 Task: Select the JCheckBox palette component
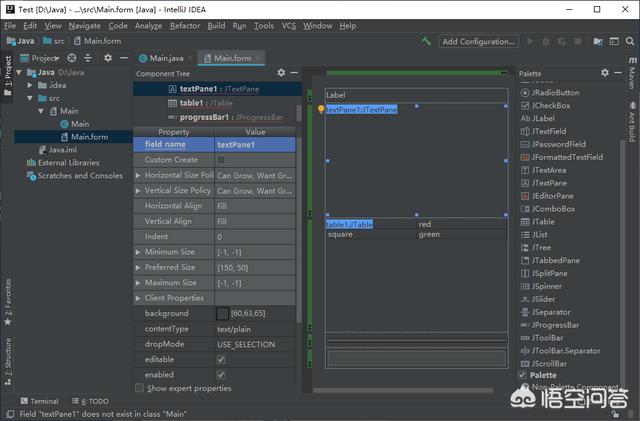(546, 106)
